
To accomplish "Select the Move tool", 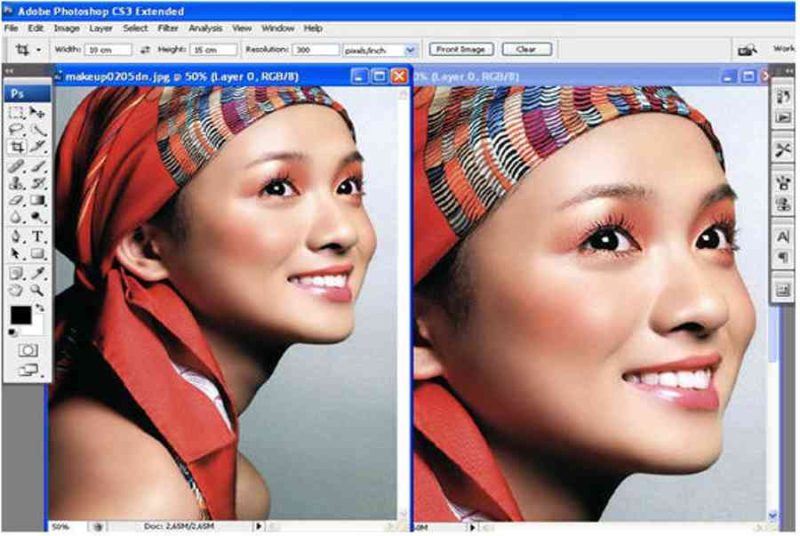I will 37,113.
